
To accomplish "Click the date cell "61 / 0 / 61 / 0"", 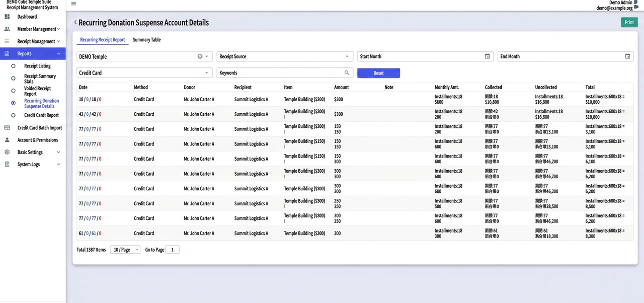I will pyautogui.click(x=90, y=233).
